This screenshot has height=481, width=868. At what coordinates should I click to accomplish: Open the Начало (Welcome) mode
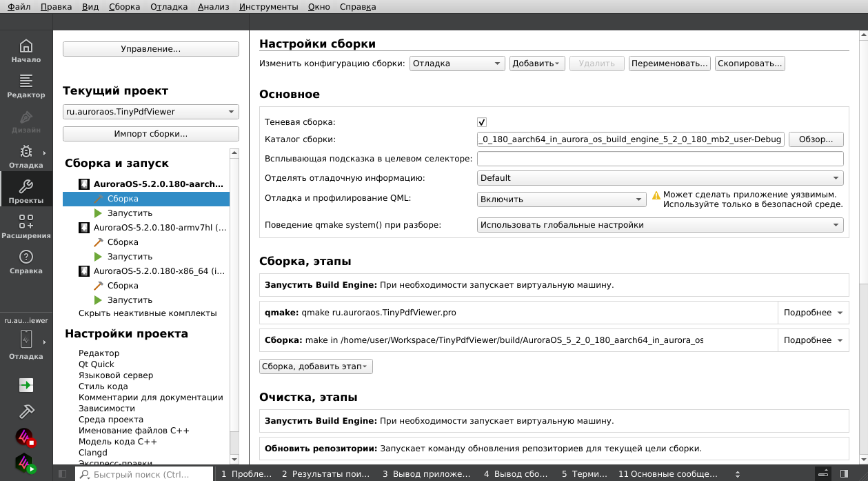[x=26, y=52]
